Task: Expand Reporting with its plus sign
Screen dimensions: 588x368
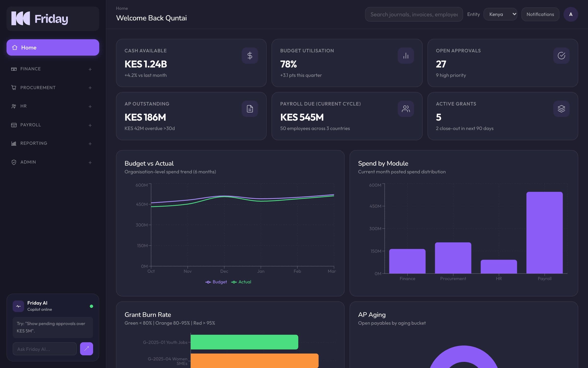Action: (90, 144)
